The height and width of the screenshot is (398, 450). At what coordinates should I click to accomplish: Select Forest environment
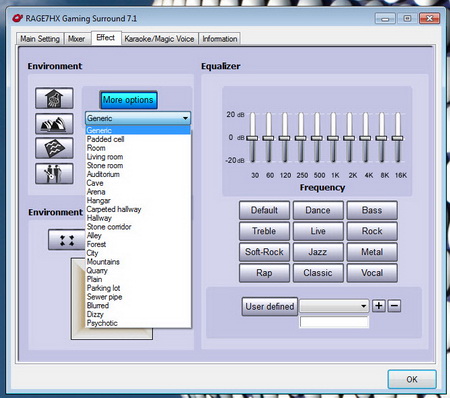pyautogui.click(x=138, y=244)
